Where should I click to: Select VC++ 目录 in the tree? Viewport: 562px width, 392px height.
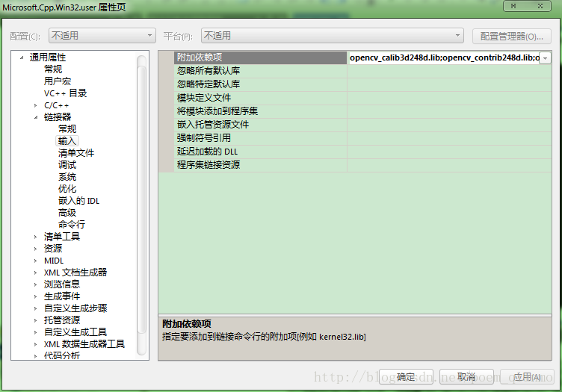click(x=65, y=93)
